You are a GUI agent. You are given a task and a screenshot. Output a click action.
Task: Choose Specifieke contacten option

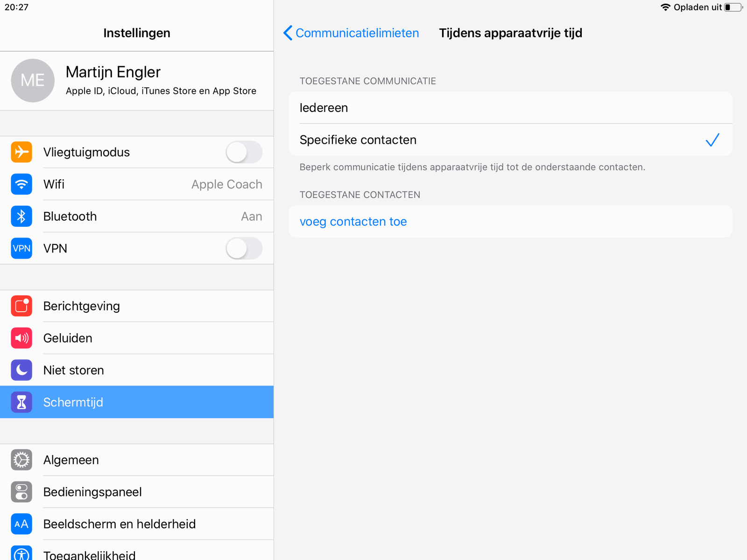pyautogui.click(x=510, y=140)
